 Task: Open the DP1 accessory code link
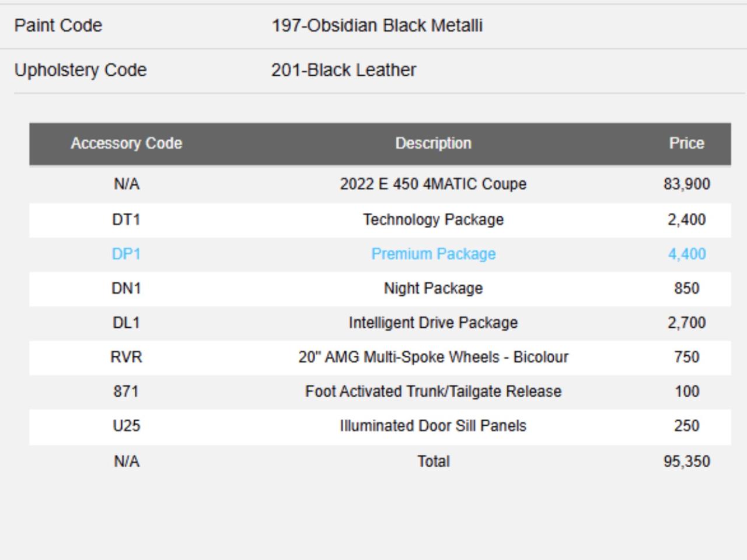point(126,254)
